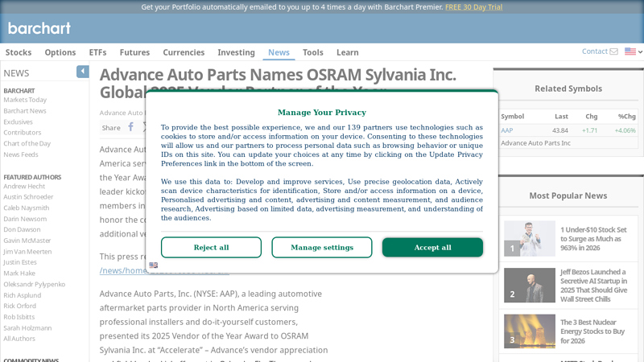Open the Futures menu
644x362 pixels.
[134, 52]
